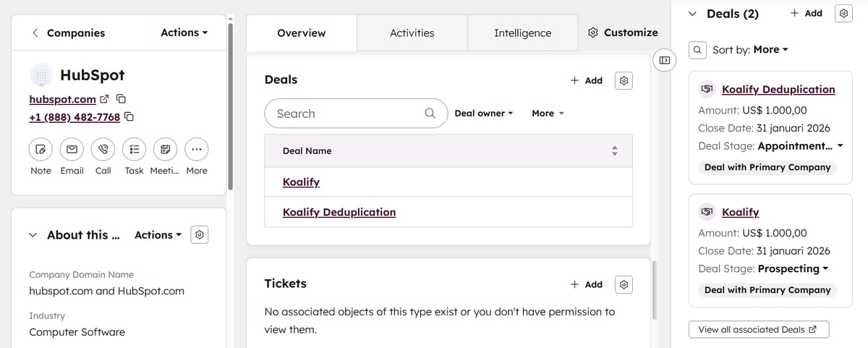Image resolution: width=868 pixels, height=348 pixels.
Task: Click the Meeting calendar icon
Action: coord(165,149)
